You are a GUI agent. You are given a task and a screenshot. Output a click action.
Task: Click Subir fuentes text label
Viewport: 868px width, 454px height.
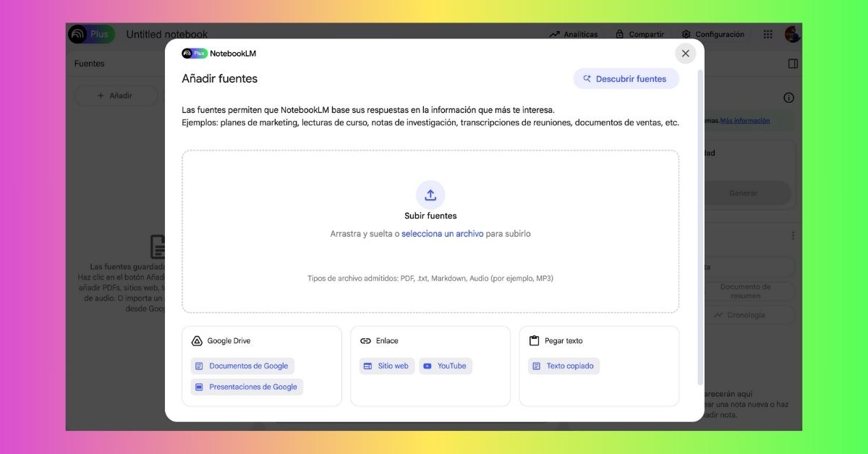tap(430, 216)
